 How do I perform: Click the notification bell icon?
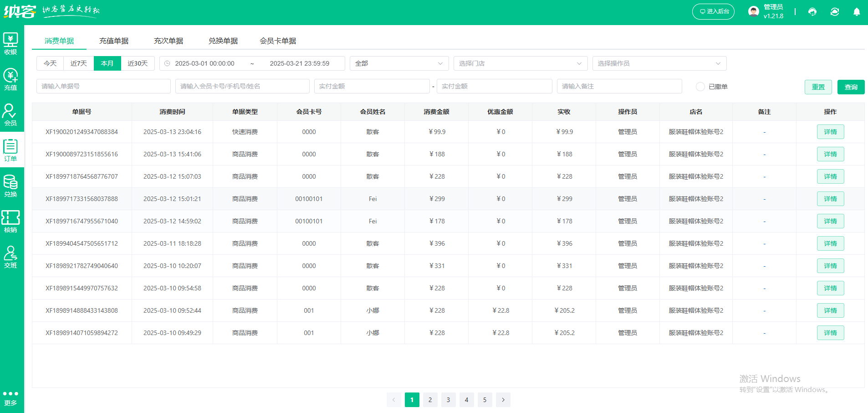856,12
